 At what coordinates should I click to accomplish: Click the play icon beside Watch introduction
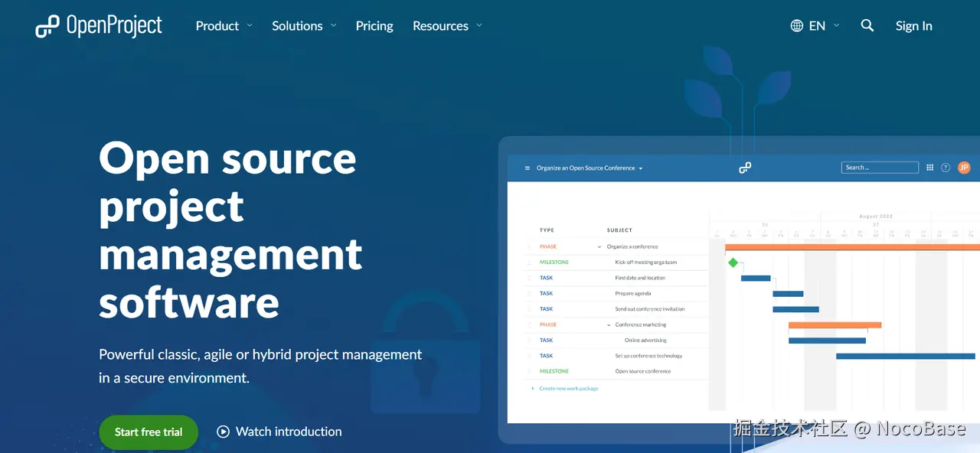tap(223, 432)
